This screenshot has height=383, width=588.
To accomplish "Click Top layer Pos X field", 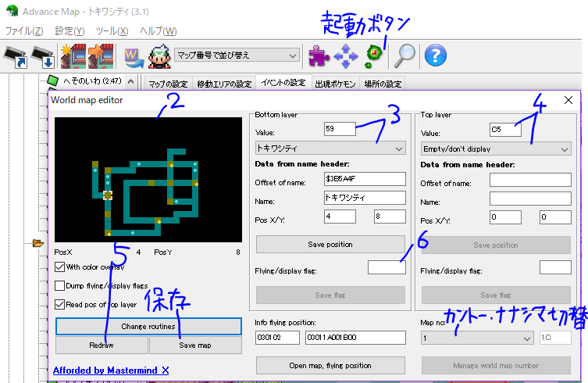I will [505, 217].
